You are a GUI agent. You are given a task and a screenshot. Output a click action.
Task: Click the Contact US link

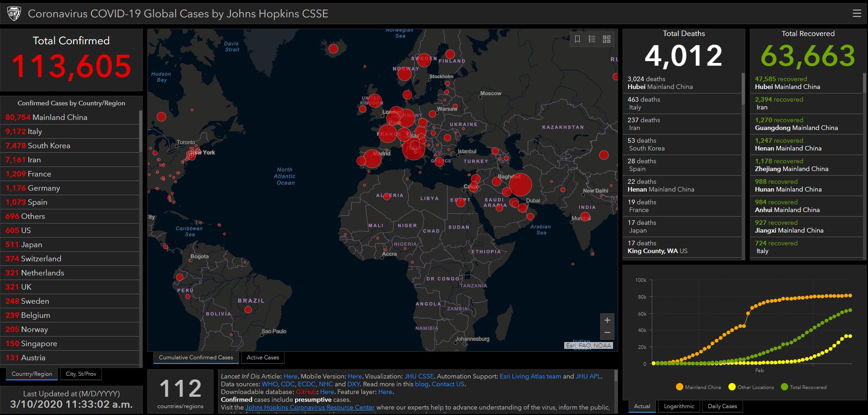coord(448,384)
